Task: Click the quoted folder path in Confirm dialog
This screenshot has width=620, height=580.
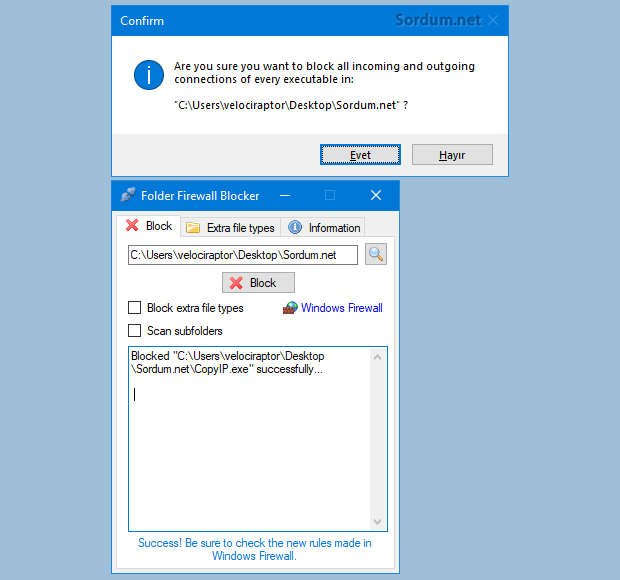Action: 287,105
